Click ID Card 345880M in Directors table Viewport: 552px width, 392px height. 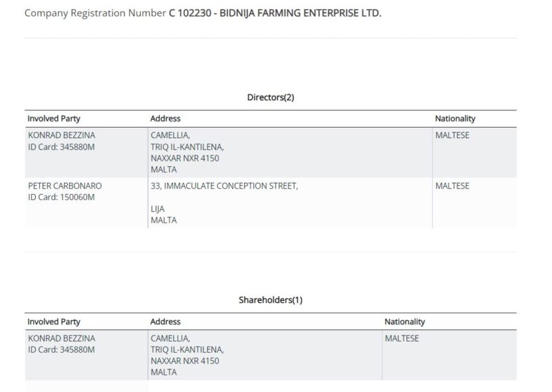pyautogui.click(x=61, y=147)
